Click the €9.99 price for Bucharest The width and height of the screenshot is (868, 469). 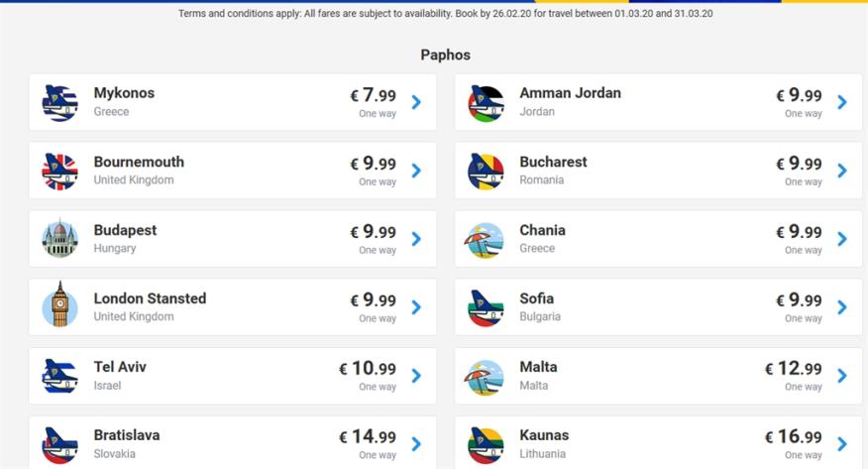tap(799, 164)
